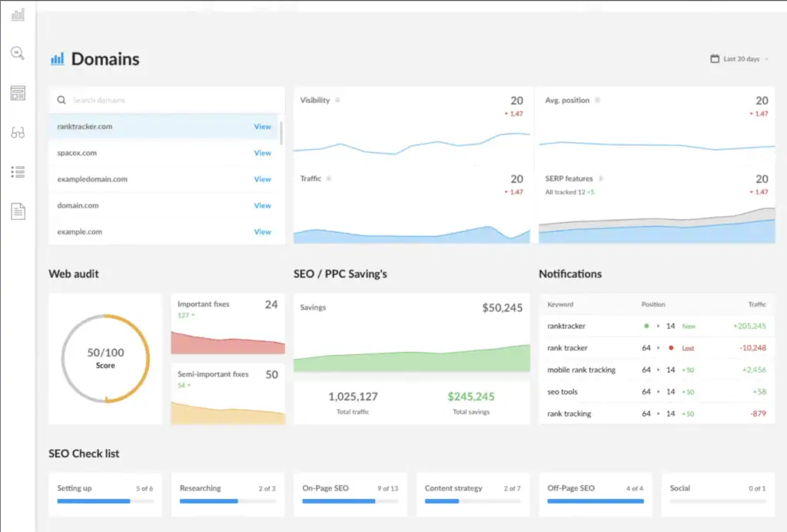This screenshot has width=787, height=532.
Task: Click View link for exampledomain.com
Action: tap(262, 179)
